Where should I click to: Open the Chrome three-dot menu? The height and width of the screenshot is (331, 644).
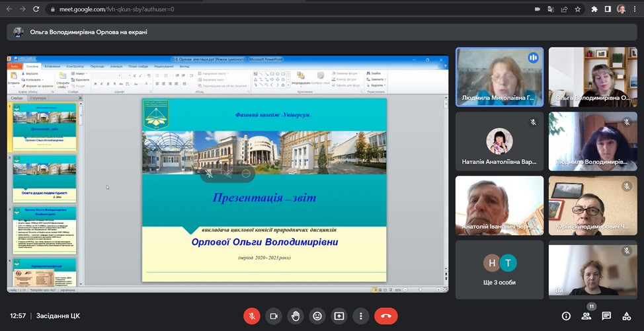click(x=635, y=9)
